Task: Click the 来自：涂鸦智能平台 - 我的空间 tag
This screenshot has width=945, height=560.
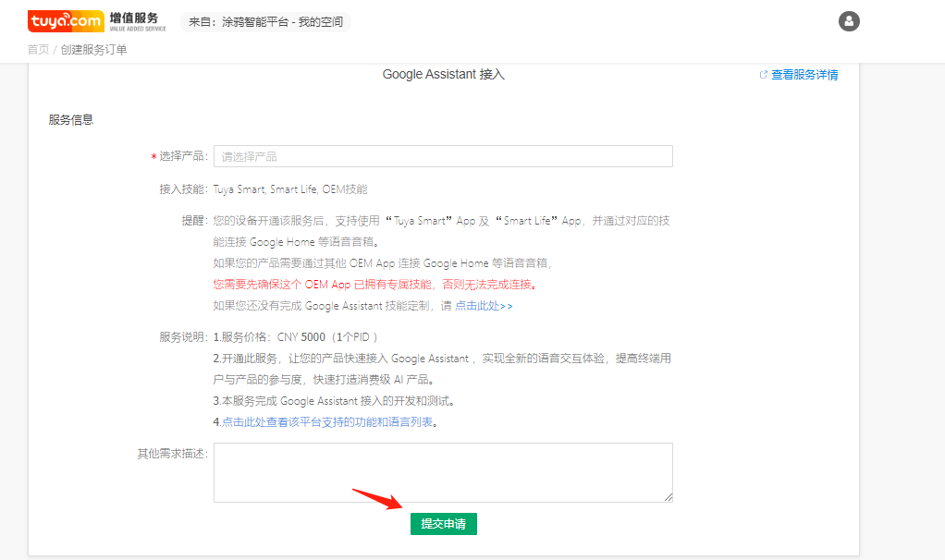Action: [265, 21]
